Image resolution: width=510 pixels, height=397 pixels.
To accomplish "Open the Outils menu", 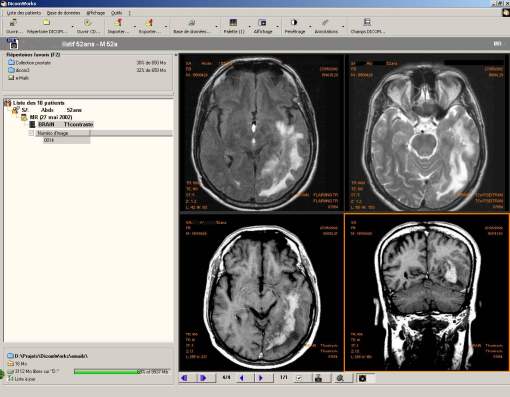I will click(x=116, y=13).
